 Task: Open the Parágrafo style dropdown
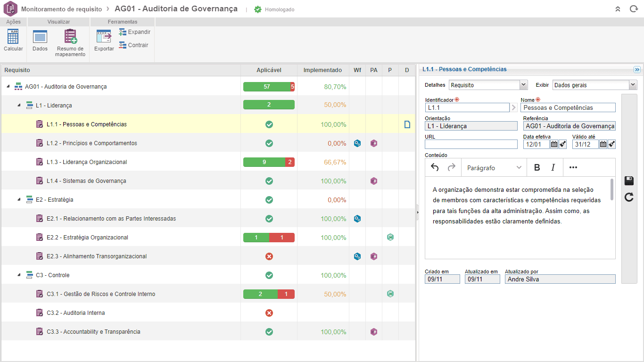click(494, 167)
